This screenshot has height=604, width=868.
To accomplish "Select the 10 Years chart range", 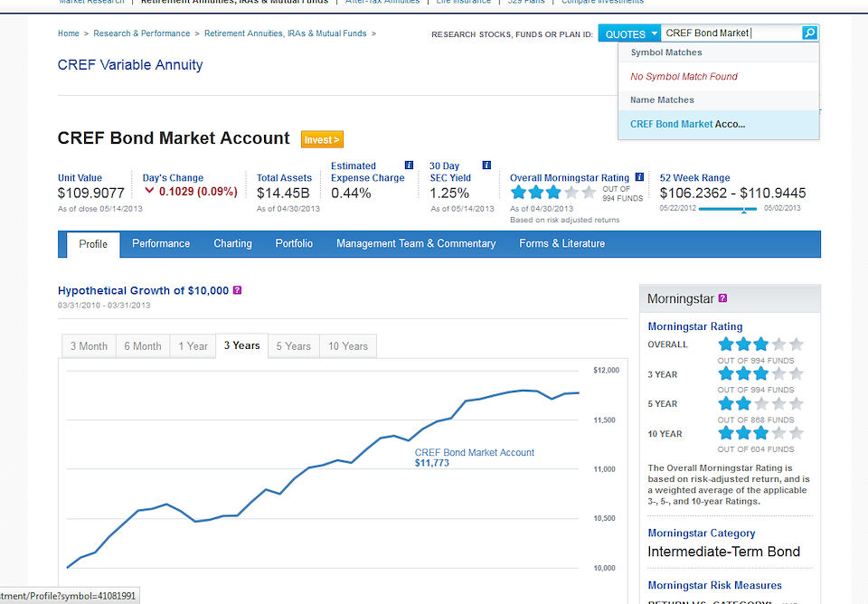I will coord(347,346).
